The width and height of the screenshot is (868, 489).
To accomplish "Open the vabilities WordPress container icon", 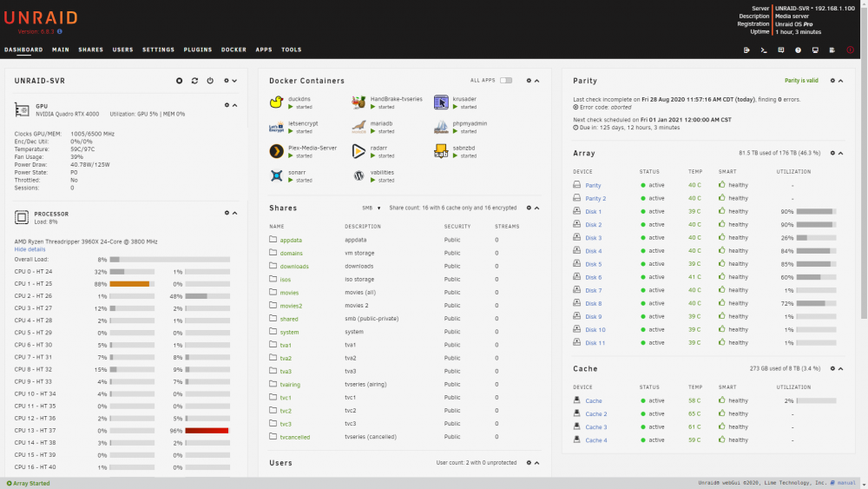I will (x=358, y=175).
